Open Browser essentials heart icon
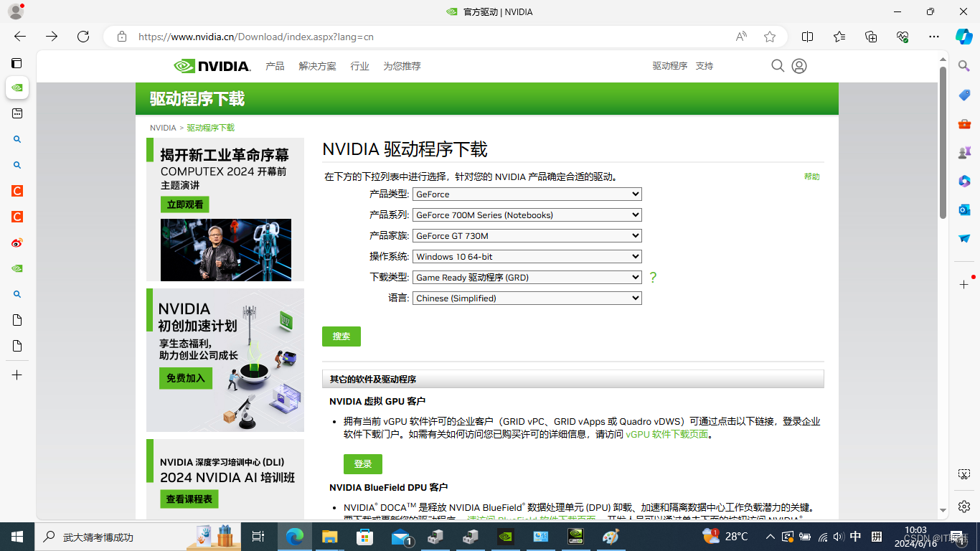The image size is (980, 551). pos(903,37)
